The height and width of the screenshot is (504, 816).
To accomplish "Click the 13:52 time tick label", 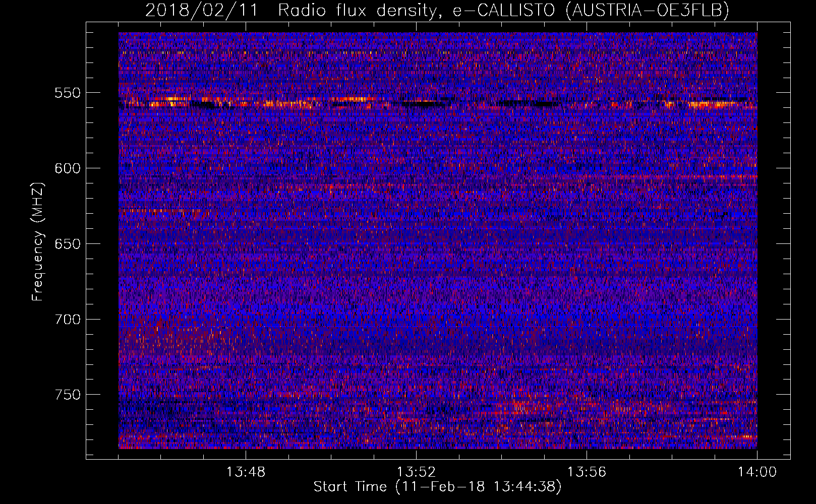I will [x=417, y=472].
